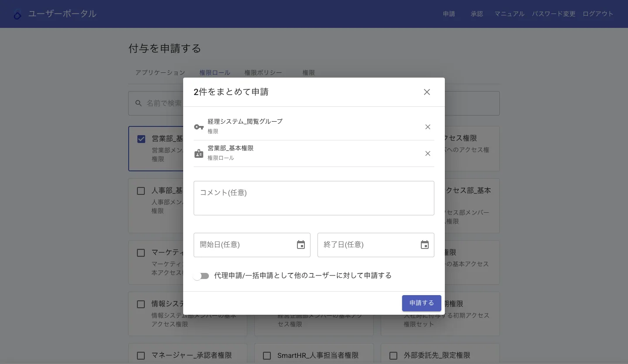Viewport: 628px width, 364px height.
Task: Remove 経理システム_閲覧グループ from the list
Action: pyautogui.click(x=428, y=127)
